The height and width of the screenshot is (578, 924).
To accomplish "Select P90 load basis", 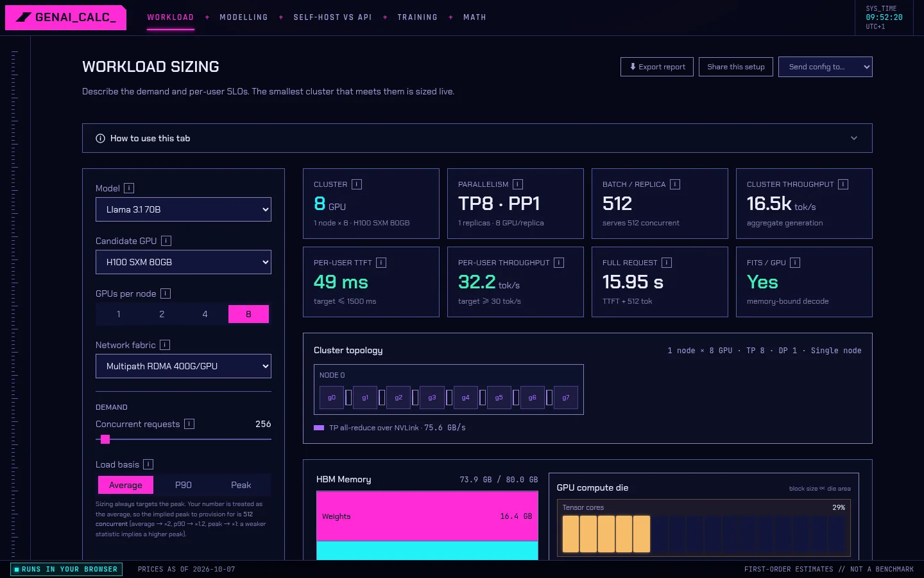I will [184, 485].
